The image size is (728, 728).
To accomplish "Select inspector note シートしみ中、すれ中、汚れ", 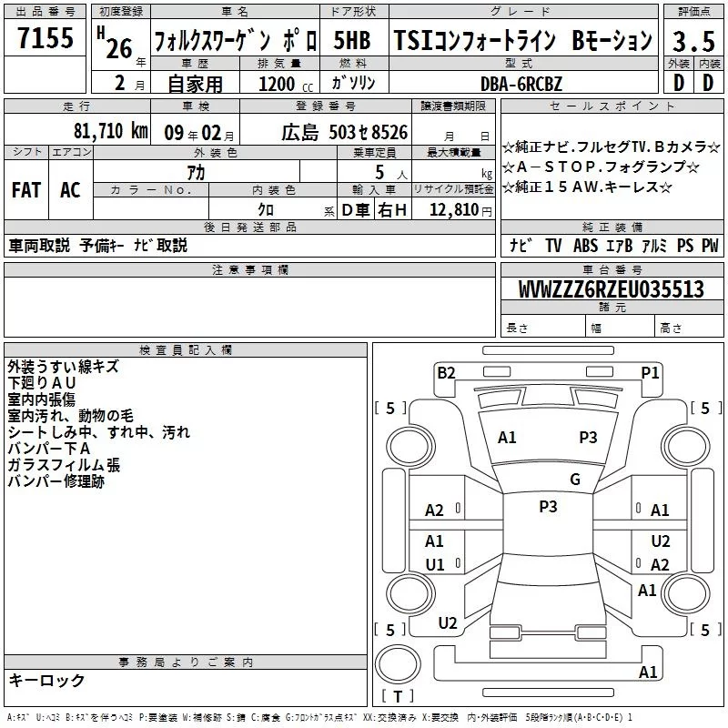I will (99, 431).
